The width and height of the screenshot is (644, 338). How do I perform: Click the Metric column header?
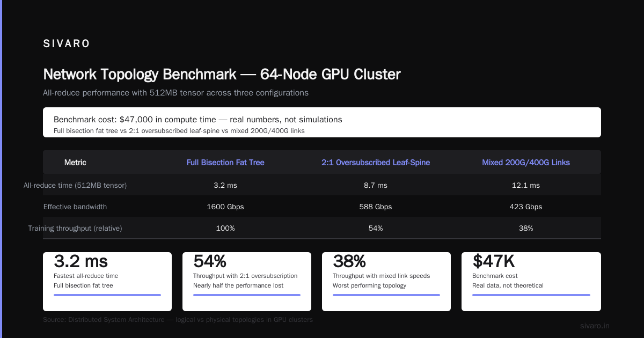[x=75, y=163]
